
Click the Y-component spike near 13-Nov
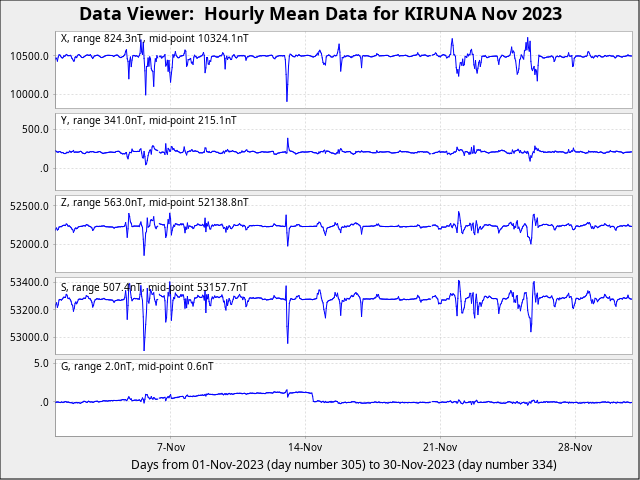click(x=287, y=140)
